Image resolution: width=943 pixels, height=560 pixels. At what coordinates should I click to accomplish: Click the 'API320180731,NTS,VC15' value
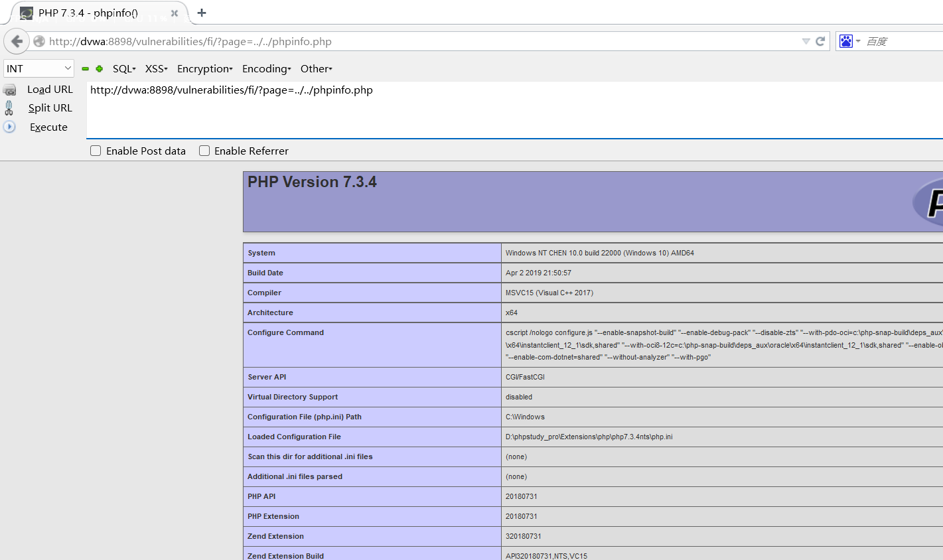coord(547,556)
